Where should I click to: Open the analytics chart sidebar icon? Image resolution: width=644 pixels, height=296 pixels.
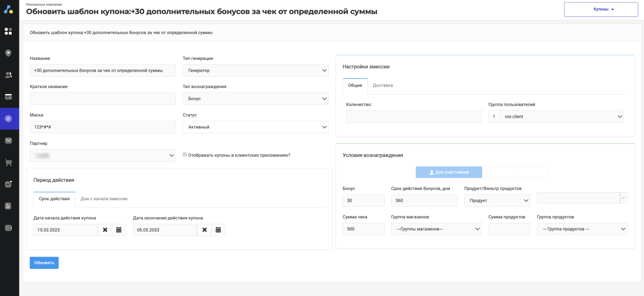click(8, 184)
